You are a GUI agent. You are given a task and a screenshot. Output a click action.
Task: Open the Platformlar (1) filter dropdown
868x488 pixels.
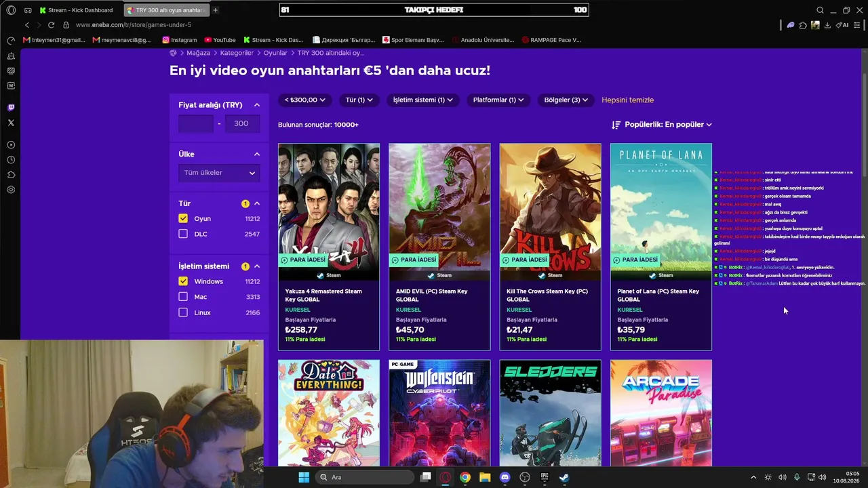498,100
